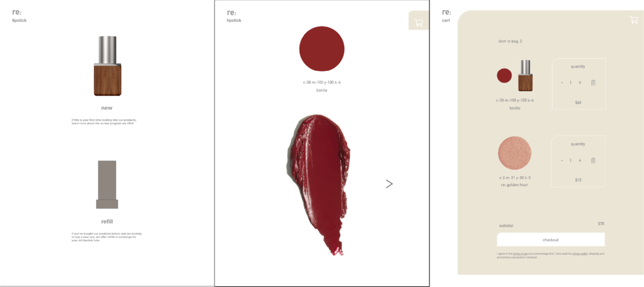Select the bonita red color circle
Viewport: 644px width, 287px height.
(321, 48)
